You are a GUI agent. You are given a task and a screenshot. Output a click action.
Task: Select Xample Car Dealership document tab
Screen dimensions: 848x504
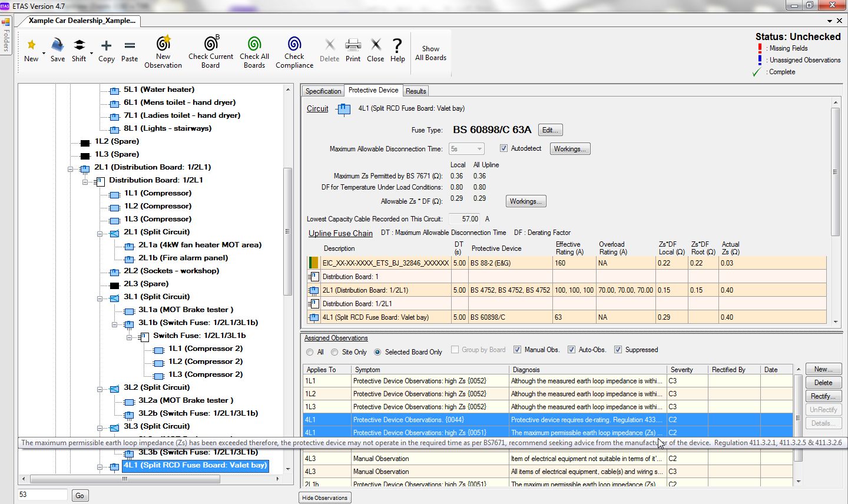click(82, 21)
